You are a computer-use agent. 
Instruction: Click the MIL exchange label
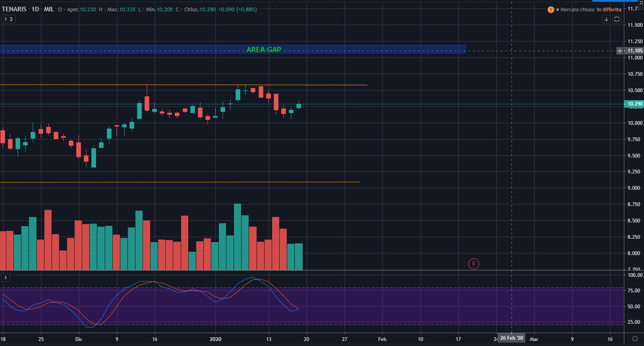[x=49, y=9]
